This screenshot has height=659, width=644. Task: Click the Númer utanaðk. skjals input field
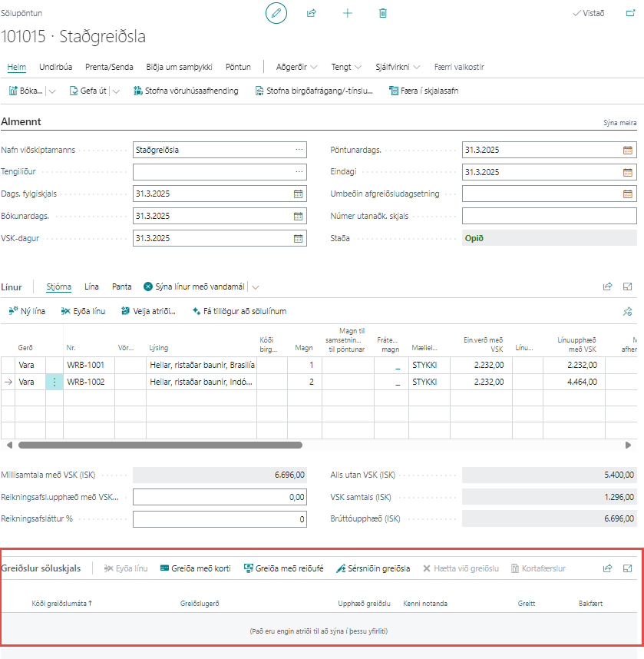(x=549, y=216)
